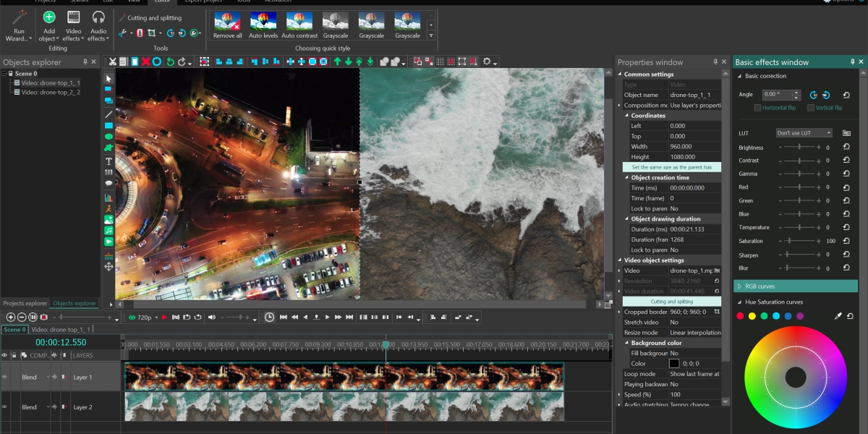The height and width of the screenshot is (434, 868).
Task: Click the Cutting and splitting properties button
Action: [x=671, y=302]
